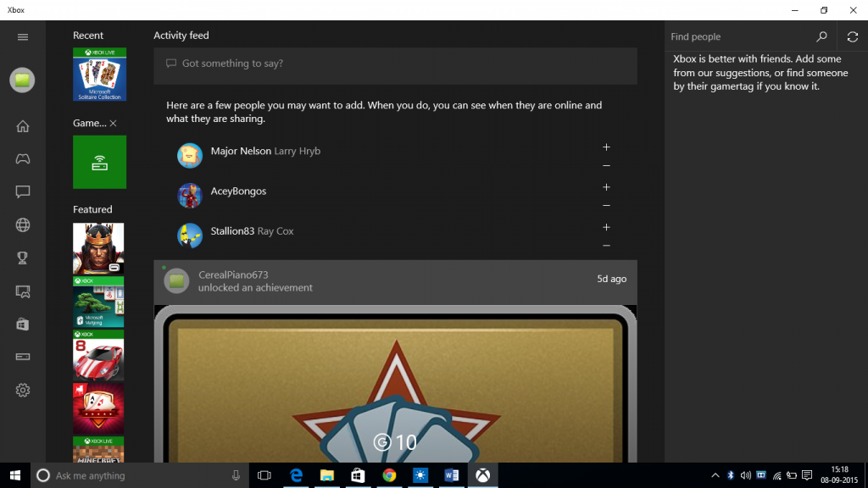The height and width of the screenshot is (488, 868).
Task: Open AceyBongos profile picture
Action: 190,196
